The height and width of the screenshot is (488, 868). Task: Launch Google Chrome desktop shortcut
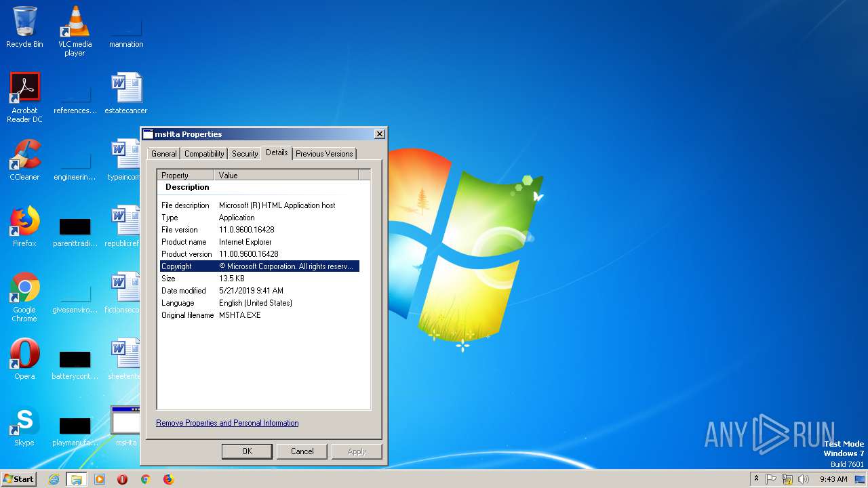tap(24, 297)
